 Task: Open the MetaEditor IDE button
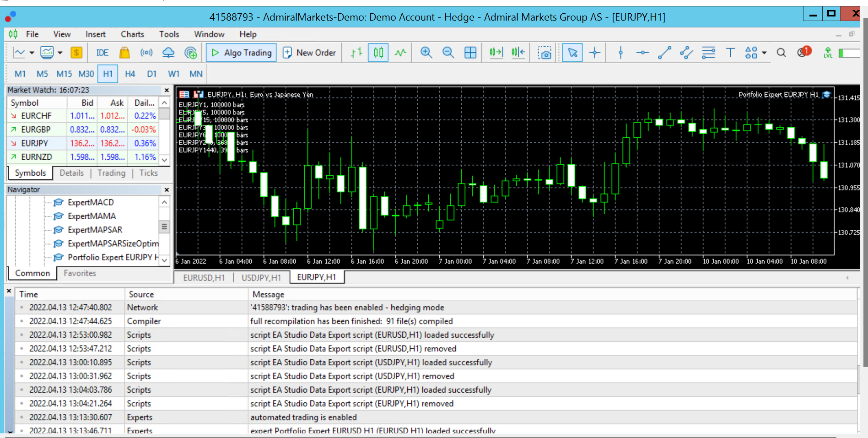pyautogui.click(x=102, y=53)
